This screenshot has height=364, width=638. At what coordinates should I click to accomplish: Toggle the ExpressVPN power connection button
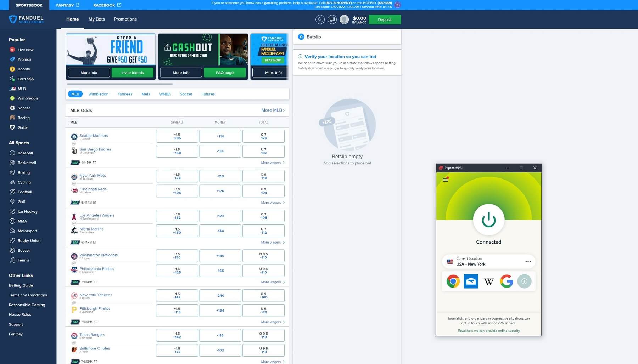pyautogui.click(x=489, y=220)
